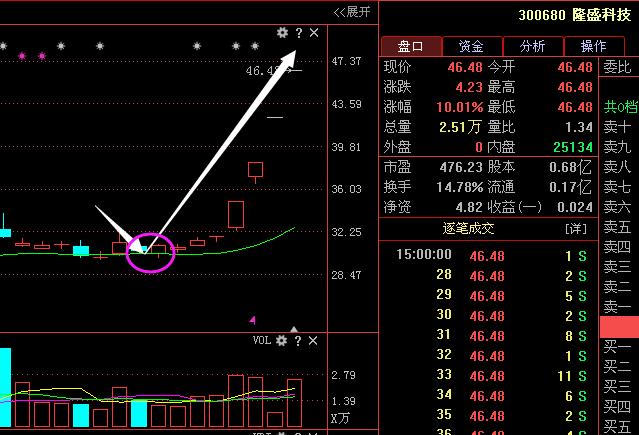
Task: Select the 卖五 order row
Action: (x=617, y=227)
